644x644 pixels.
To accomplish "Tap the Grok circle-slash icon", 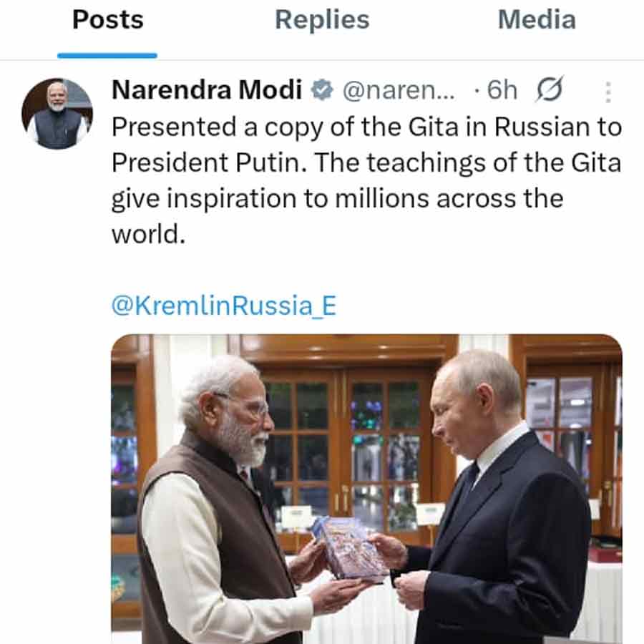I will [x=549, y=90].
